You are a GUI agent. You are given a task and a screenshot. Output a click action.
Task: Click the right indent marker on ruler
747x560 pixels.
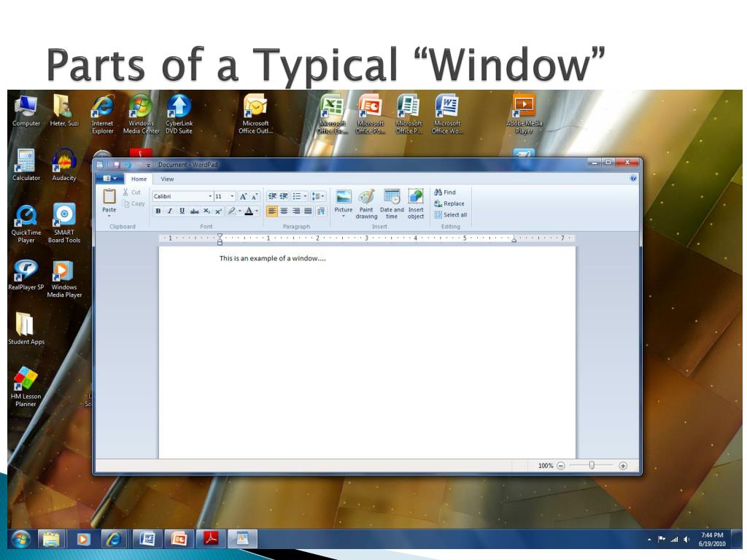[514, 240]
